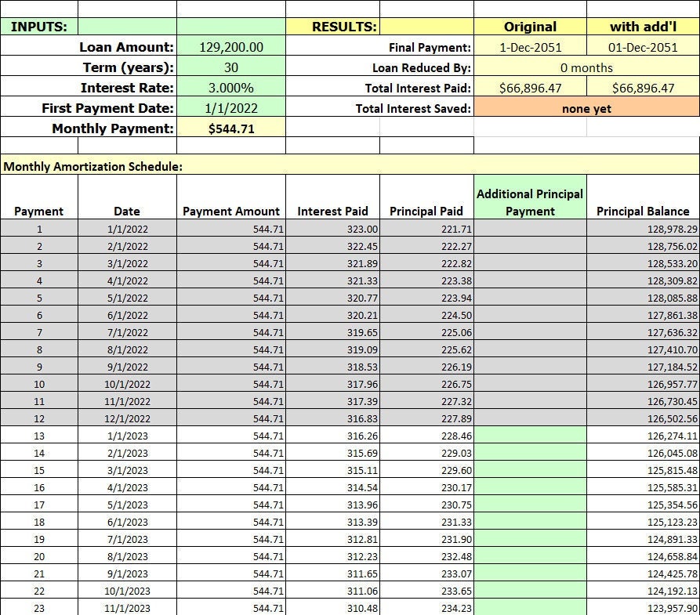
Task: Click the First Payment Date cell
Action: click(x=233, y=108)
